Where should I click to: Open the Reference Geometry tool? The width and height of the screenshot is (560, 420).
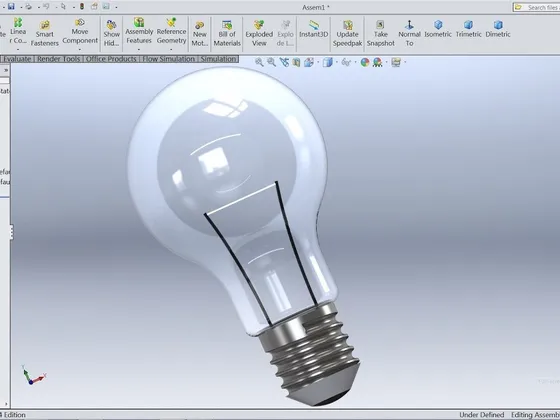pos(171,31)
